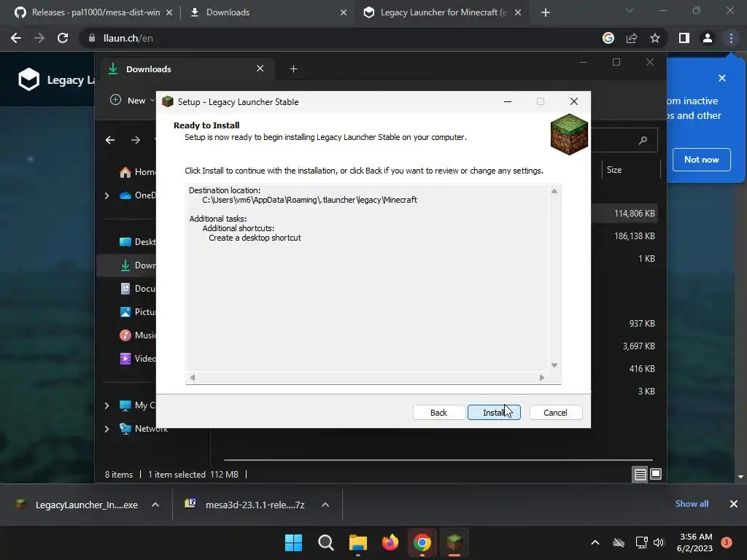Image resolution: width=747 pixels, height=560 pixels.
Task: Add a new tab in File Explorer
Action: (x=293, y=69)
